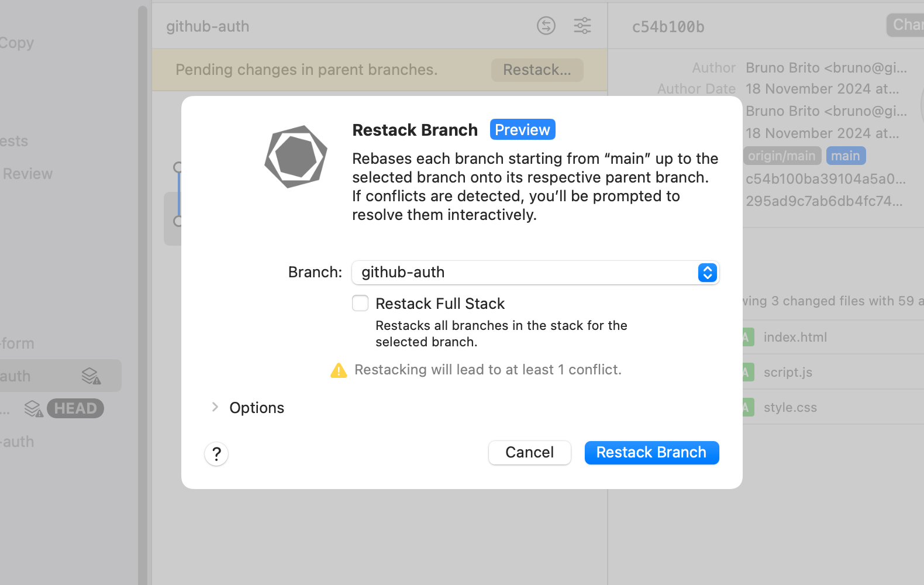Open the filter sliders icon in header
The width and height of the screenshot is (924, 585).
tap(582, 26)
